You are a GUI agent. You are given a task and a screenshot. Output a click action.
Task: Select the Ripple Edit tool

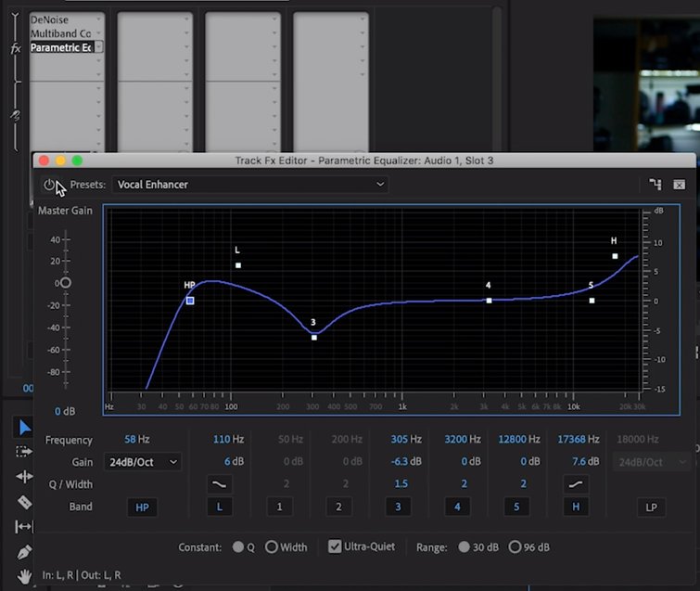(x=24, y=476)
